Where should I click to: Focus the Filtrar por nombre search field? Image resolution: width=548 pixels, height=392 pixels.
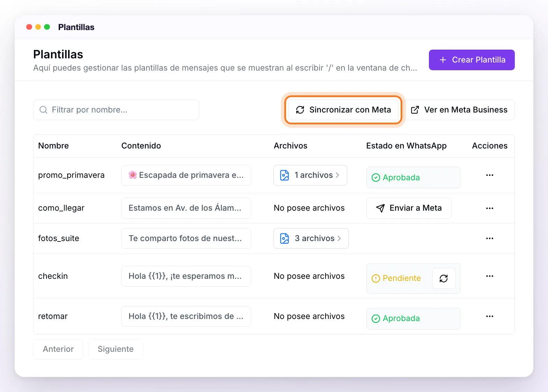116,110
